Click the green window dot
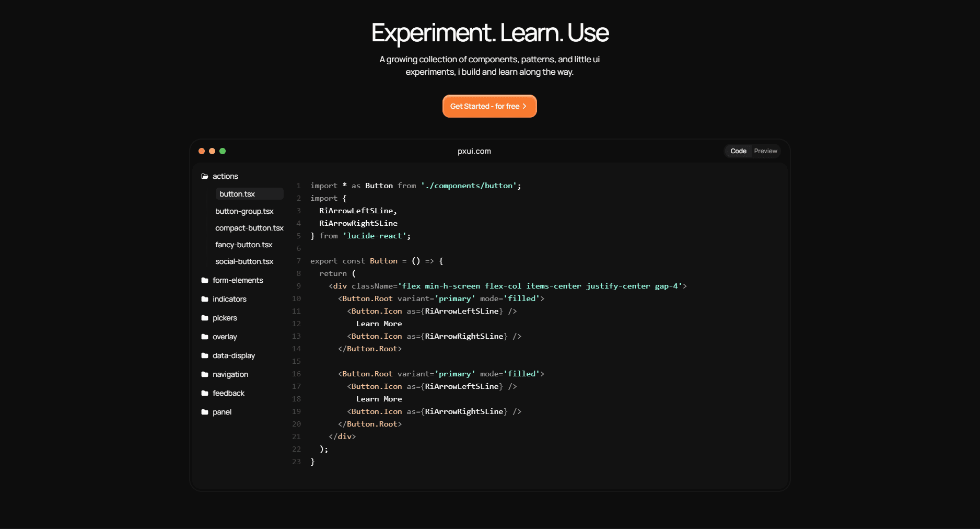The image size is (980, 529). (x=223, y=151)
